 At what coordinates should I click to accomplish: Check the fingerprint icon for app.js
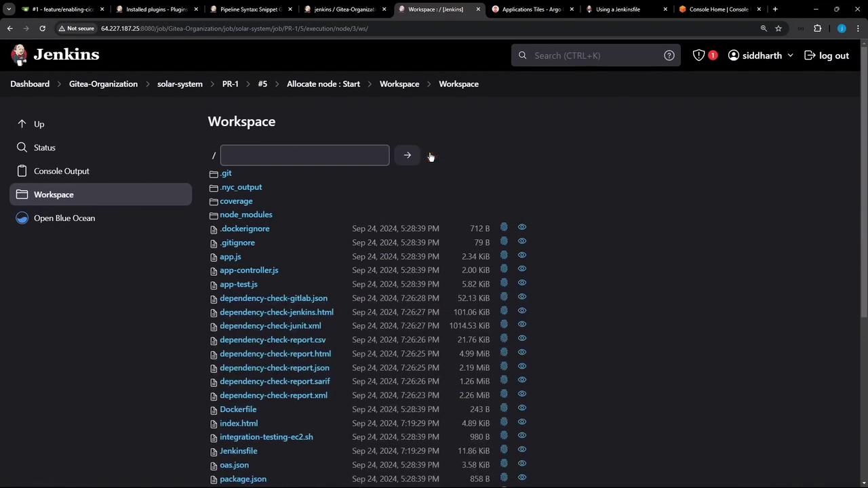(x=504, y=256)
